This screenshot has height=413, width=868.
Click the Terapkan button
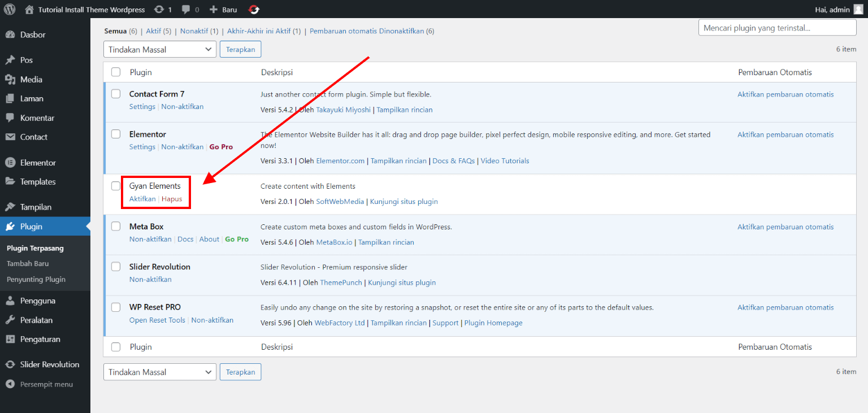click(x=240, y=49)
